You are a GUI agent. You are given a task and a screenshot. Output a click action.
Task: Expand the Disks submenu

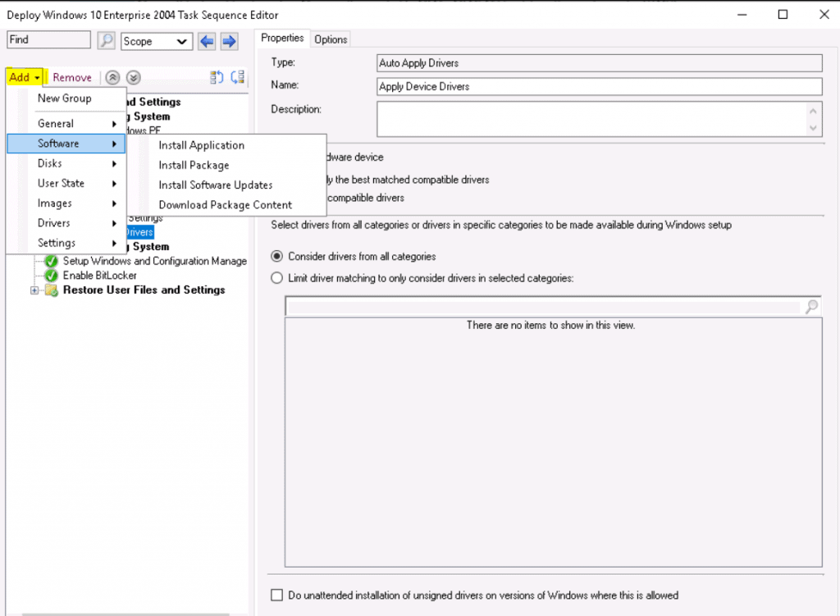click(66, 163)
